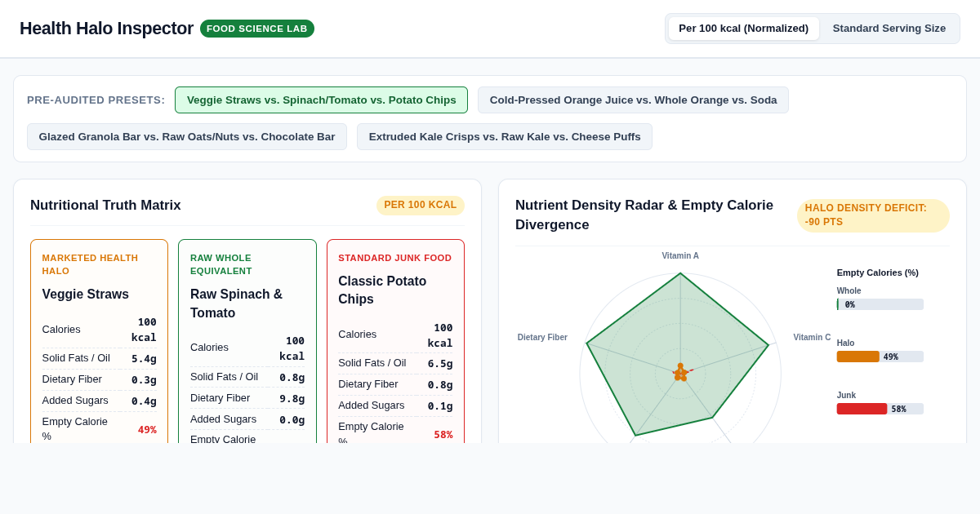Click the Empty Calories (%) legend title

pos(877,273)
